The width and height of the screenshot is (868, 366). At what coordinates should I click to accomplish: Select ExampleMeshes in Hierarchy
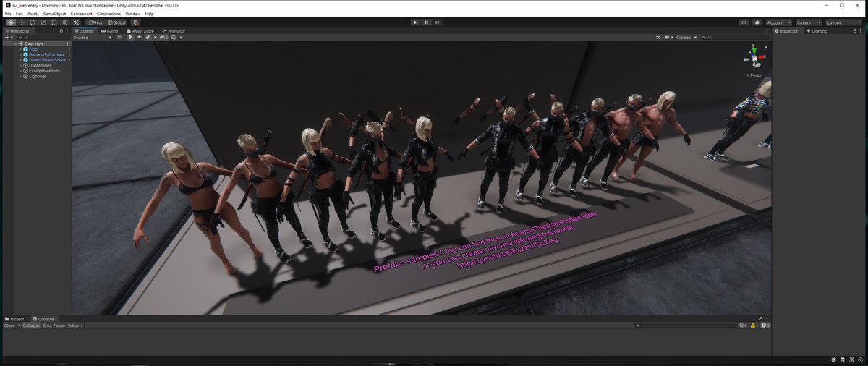(x=43, y=71)
